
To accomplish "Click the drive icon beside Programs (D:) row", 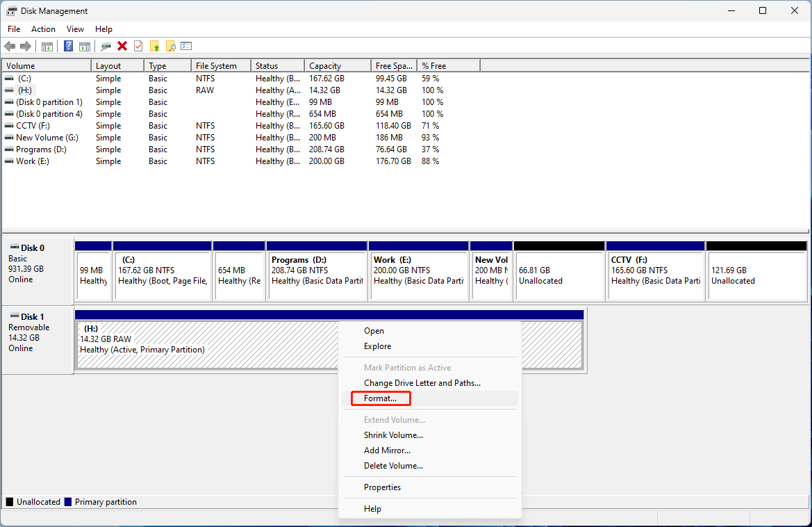I will pos(9,149).
